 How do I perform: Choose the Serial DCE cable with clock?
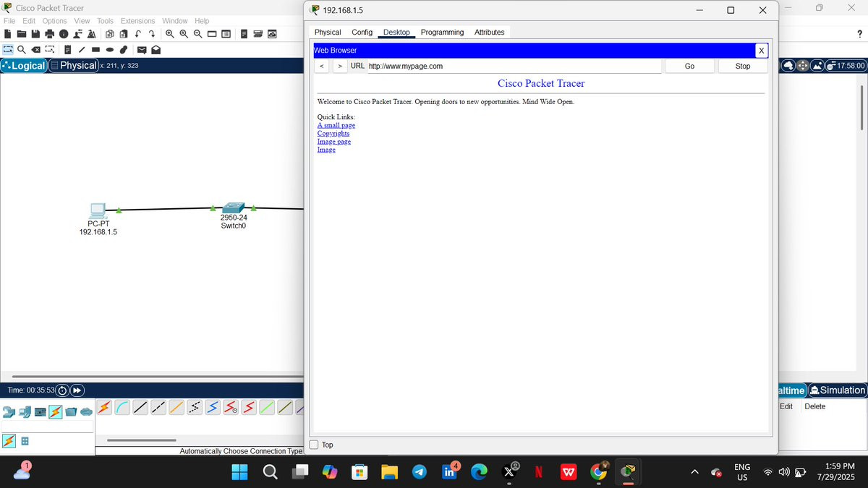pyautogui.click(x=231, y=408)
